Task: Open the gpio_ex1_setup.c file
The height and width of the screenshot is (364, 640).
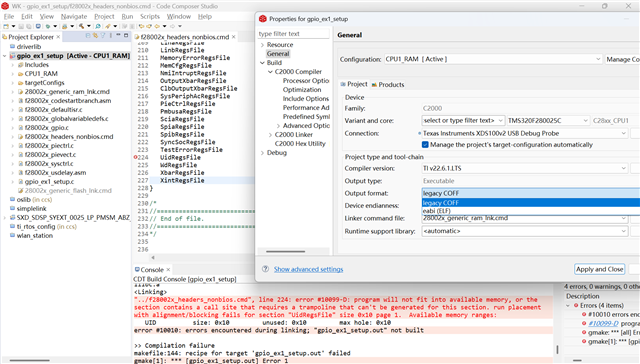Action: pyautogui.click(x=49, y=182)
